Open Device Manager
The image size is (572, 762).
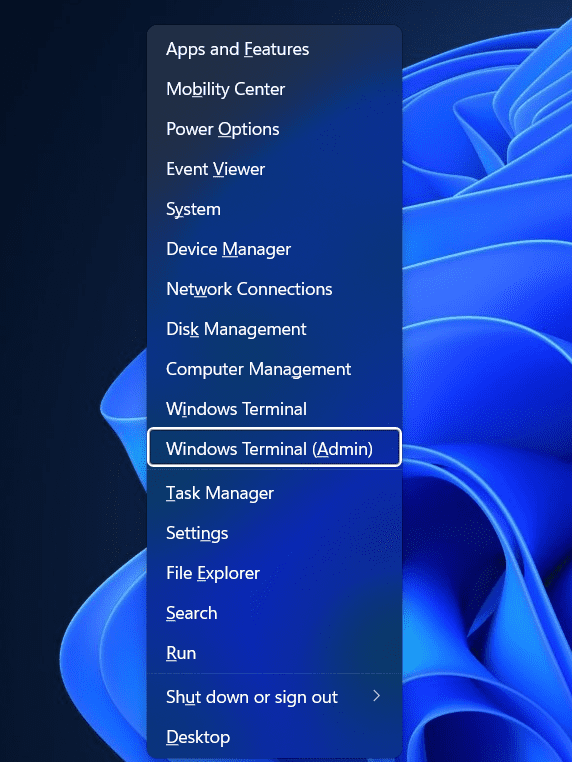point(275,249)
